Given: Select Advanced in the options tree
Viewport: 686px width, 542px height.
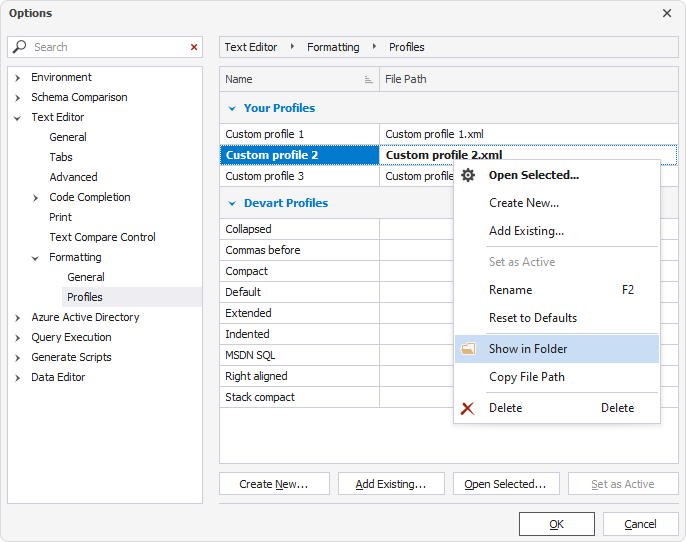Looking at the screenshot, I should click(73, 177).
